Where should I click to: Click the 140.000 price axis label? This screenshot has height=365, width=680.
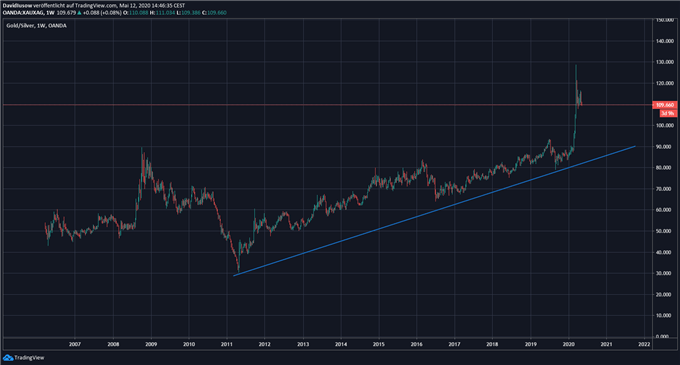(664, 41)
